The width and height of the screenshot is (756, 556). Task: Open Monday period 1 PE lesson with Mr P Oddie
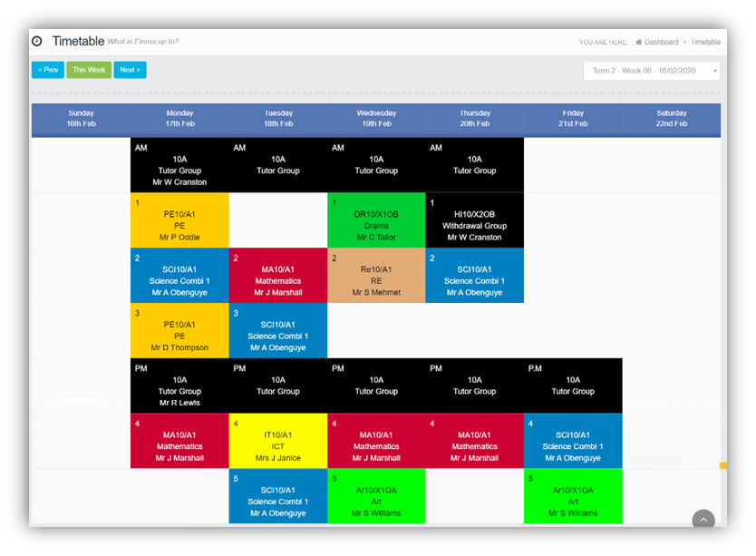coord(179,220)
